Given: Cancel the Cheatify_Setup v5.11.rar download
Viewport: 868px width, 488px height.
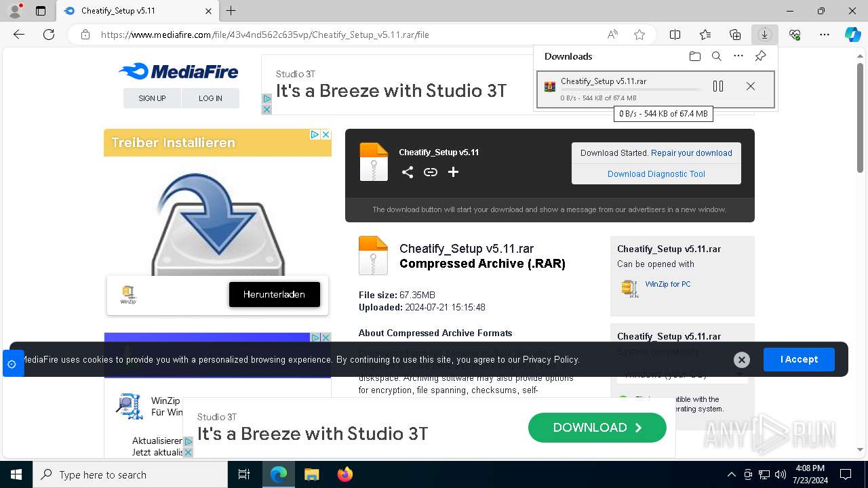Looking at the screenshot, I should [x=750, y=86].
